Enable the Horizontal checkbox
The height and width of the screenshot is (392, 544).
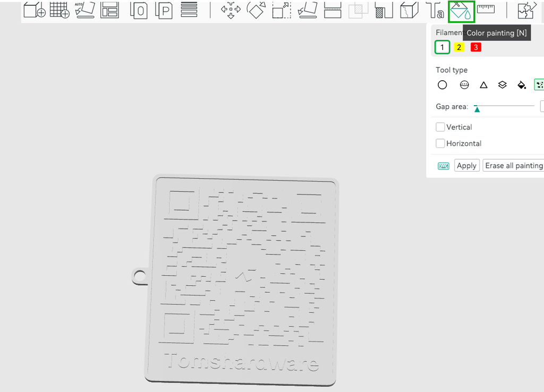(440, 143)
